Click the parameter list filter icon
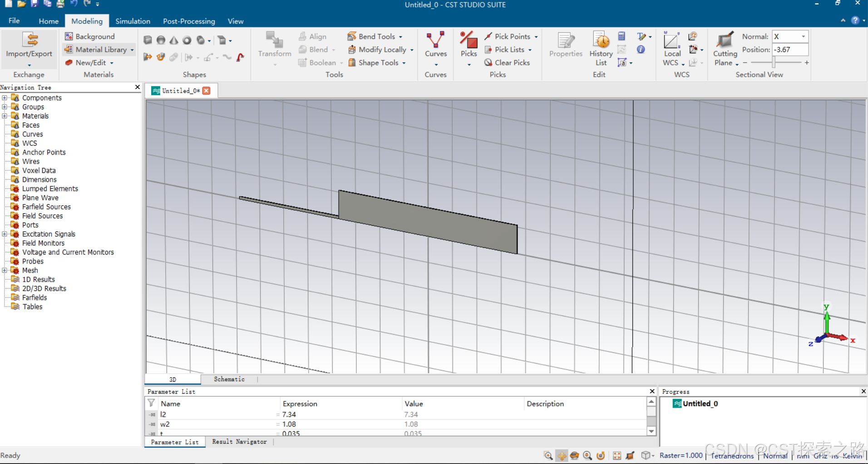The width and height of the screenshot is (868, 464). 151,403
